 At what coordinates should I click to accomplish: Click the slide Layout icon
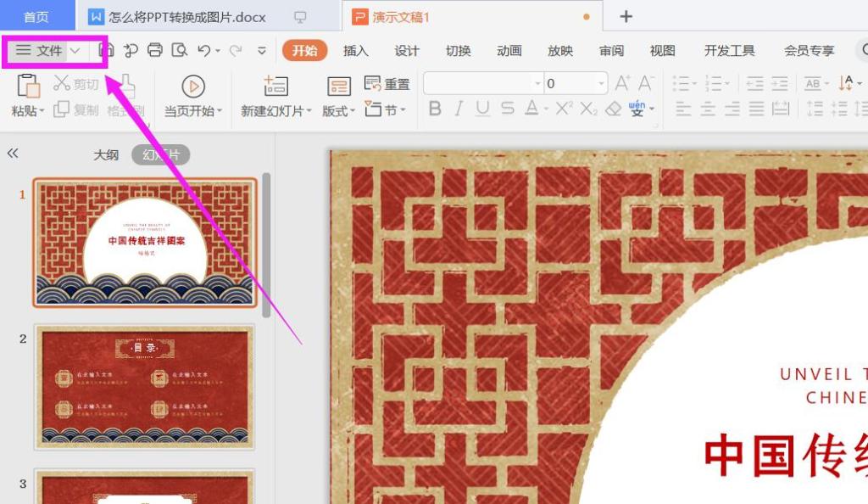point(339,87)
